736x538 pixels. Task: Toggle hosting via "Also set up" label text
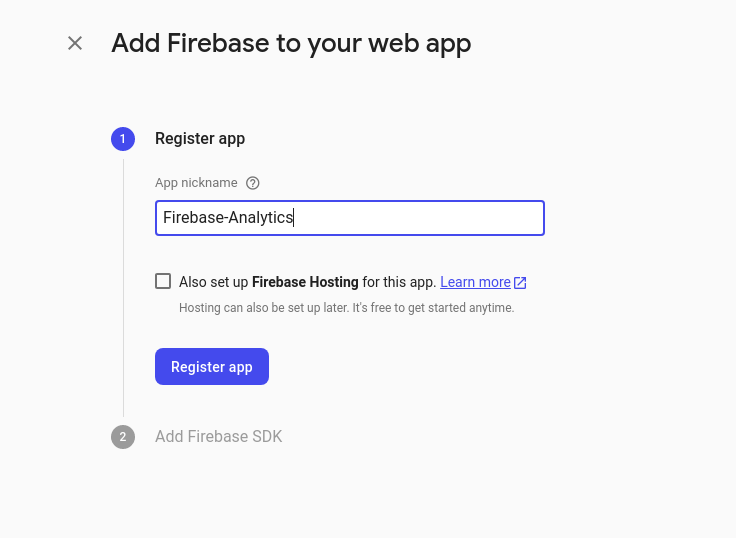214,282
